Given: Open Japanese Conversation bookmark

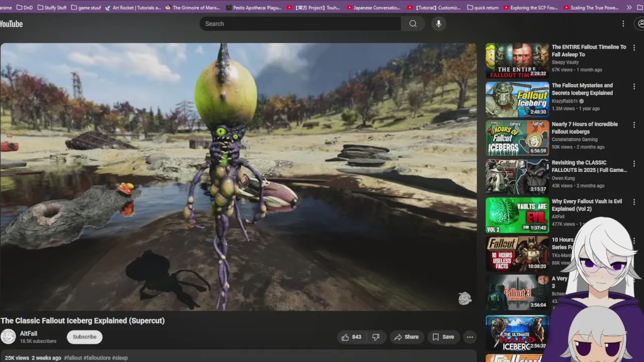Looking at the screenshot, I should (373, 8).
